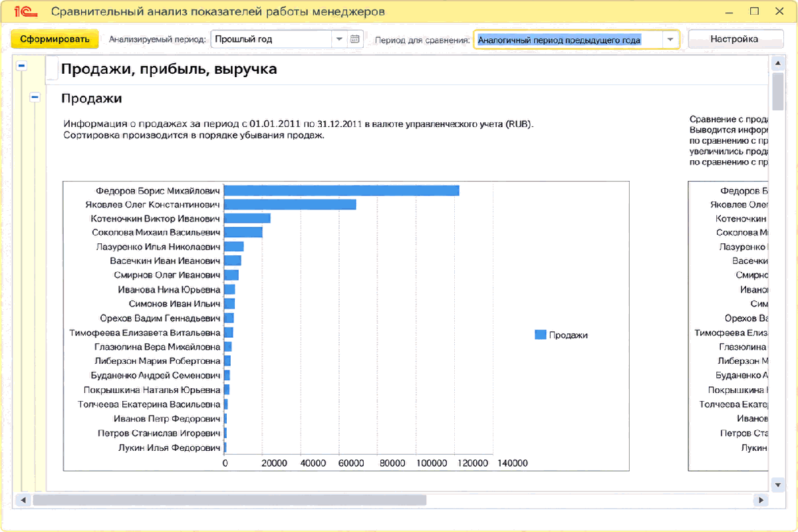Click the vertical scrollbar up arrow
Image resolution: width=798 pixels, height=532 pixels.
[x=776, y=63]
